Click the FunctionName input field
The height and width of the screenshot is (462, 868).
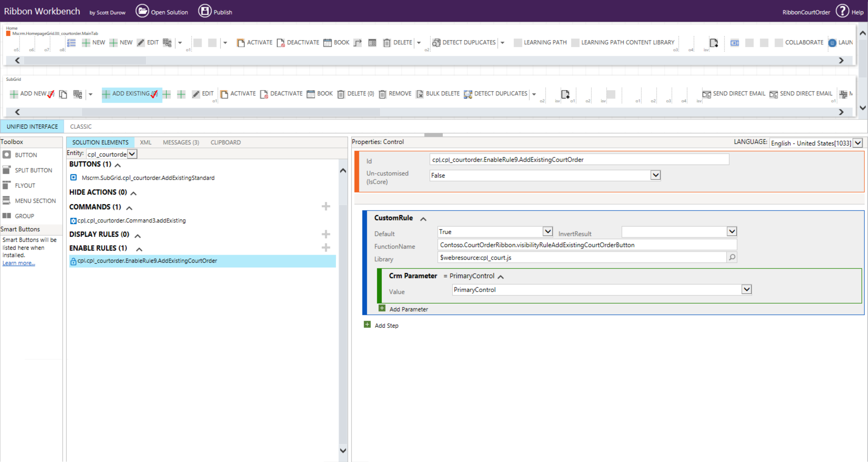coord(587,245)
